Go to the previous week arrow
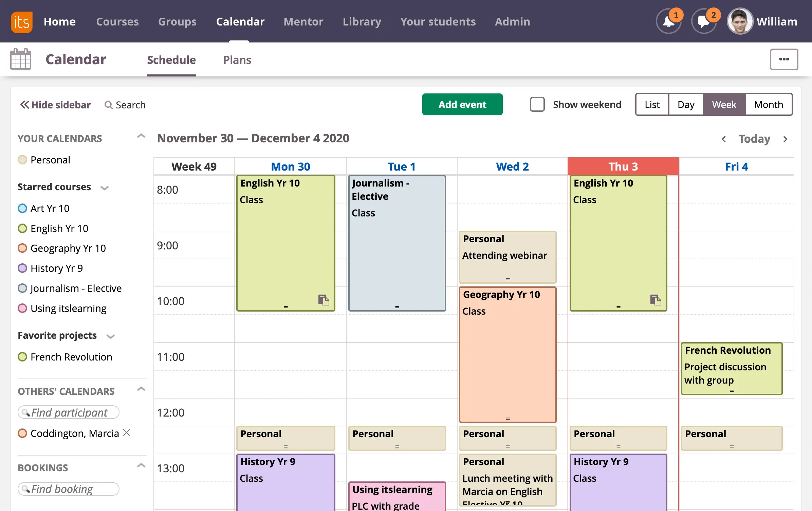This screenshot has height=511, width=812. click(x=724, y=139)
